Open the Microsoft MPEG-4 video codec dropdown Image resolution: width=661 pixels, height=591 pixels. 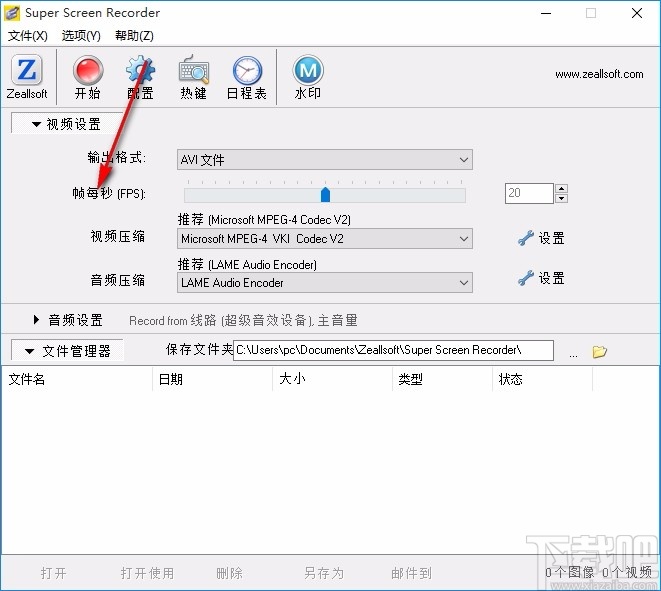[x=325, y=239]
